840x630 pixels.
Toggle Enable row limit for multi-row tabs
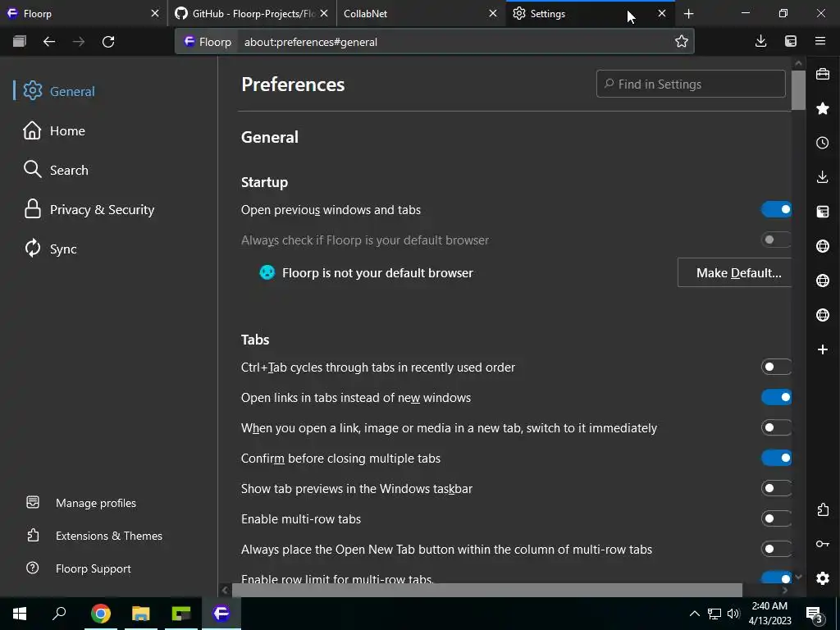point(776,577)
